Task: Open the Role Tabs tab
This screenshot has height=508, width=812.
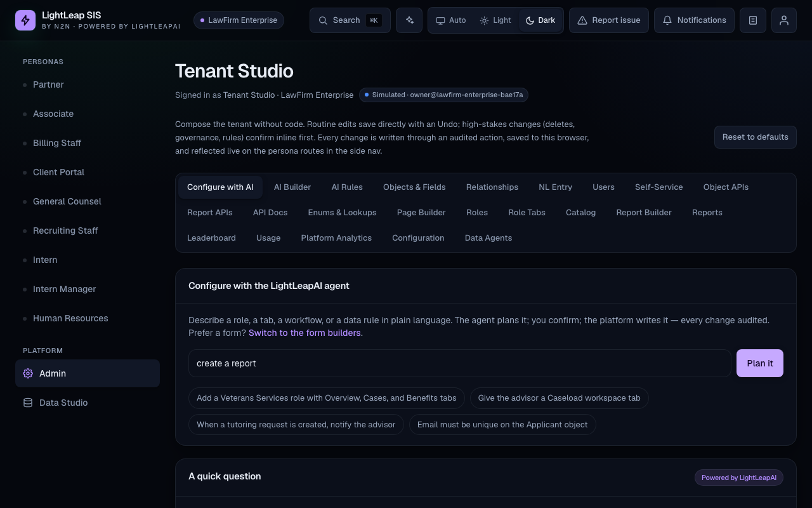Action: coord(527,213)
